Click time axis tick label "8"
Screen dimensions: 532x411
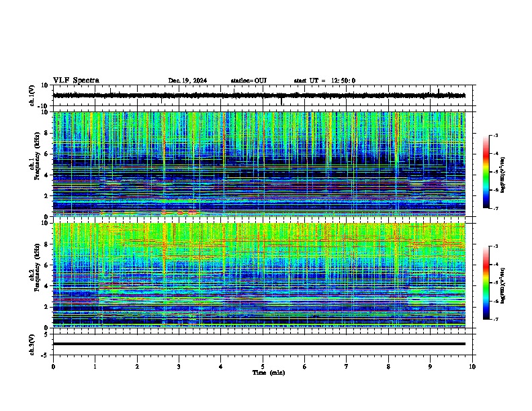point(388,367)
